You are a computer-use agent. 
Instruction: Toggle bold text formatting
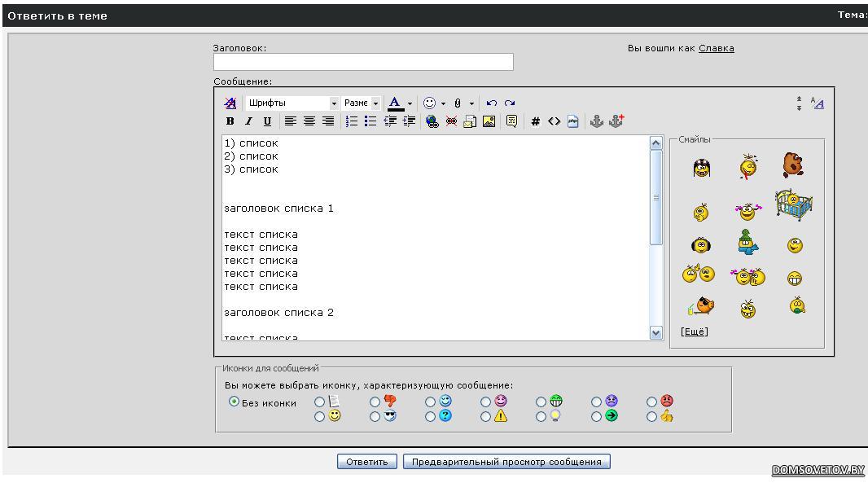click(x=230, y=121)
